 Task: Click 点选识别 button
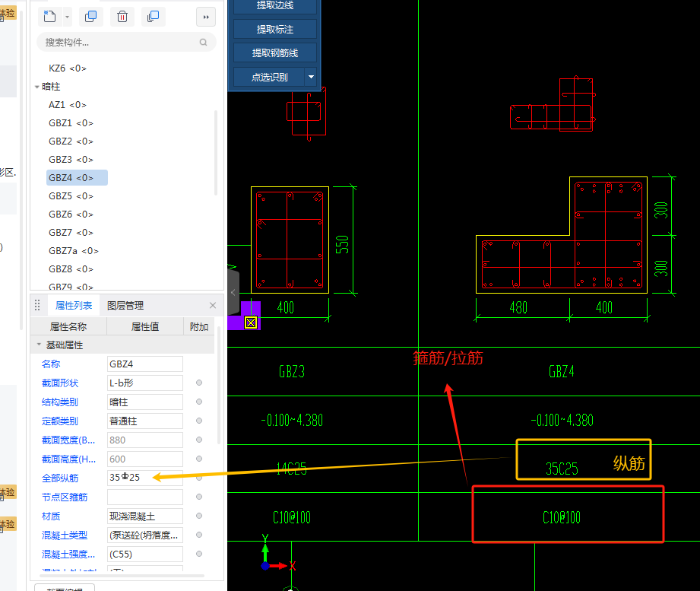269,78
